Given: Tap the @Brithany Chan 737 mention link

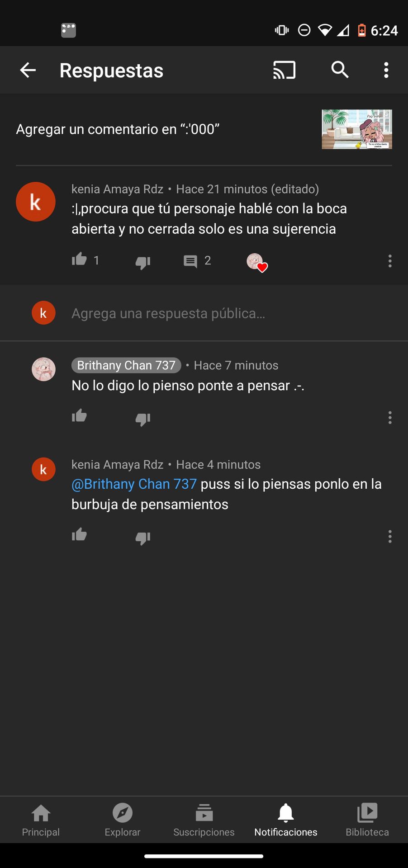Looking at the screenshot, I should pyautogui.click(x=134, y=484).
